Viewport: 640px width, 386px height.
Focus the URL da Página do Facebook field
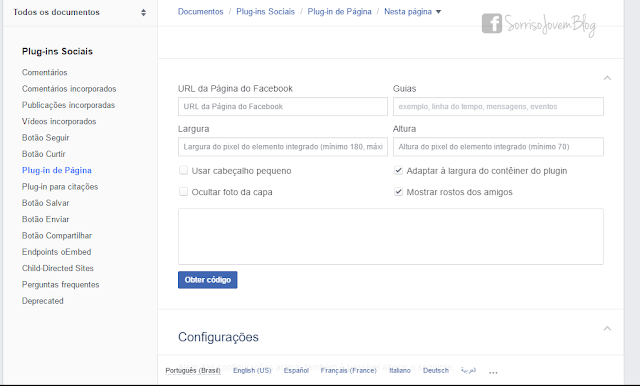pos(283,106)
